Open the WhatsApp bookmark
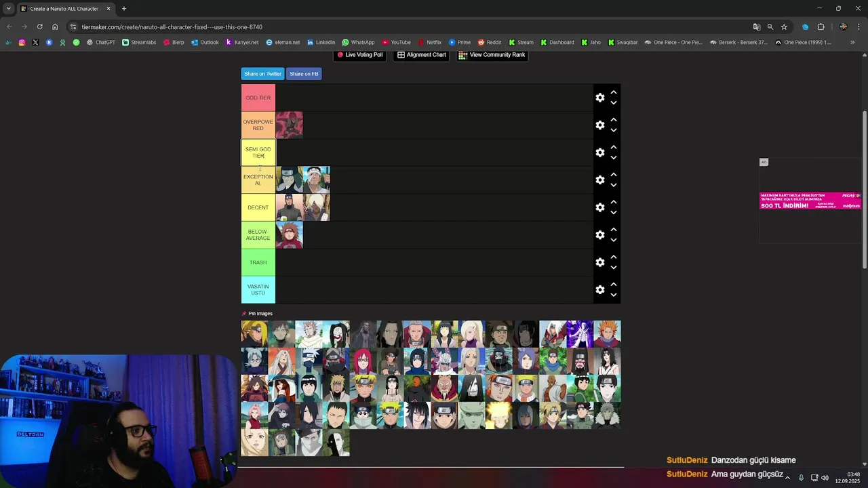Screen dimensions: 868x488 click(358, 42)
